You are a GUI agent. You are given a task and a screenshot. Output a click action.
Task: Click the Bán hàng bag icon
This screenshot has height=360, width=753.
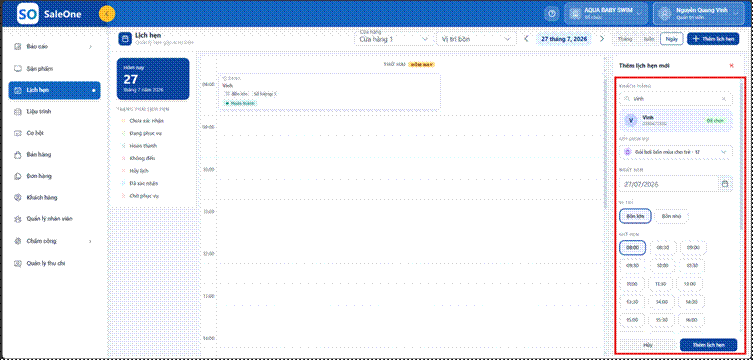click(x=18, y=155)
